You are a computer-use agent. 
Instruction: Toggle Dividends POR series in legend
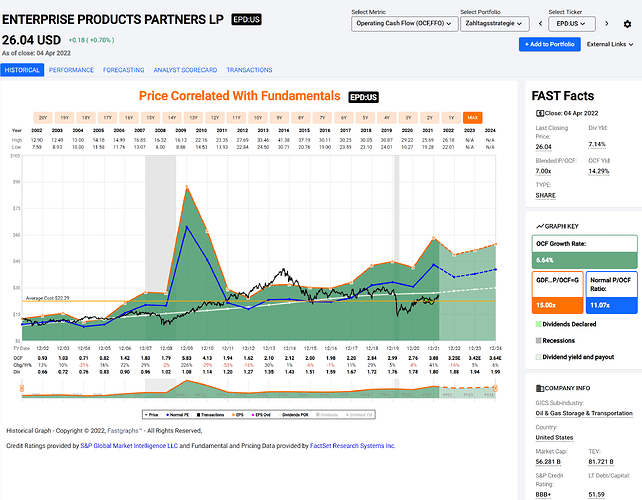pos(293,415)
